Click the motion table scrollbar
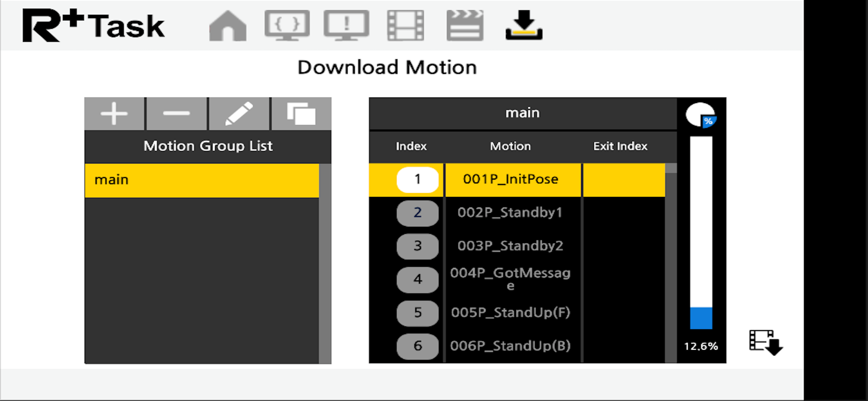Viewport: 868px width, 401px height. (671, 263)
